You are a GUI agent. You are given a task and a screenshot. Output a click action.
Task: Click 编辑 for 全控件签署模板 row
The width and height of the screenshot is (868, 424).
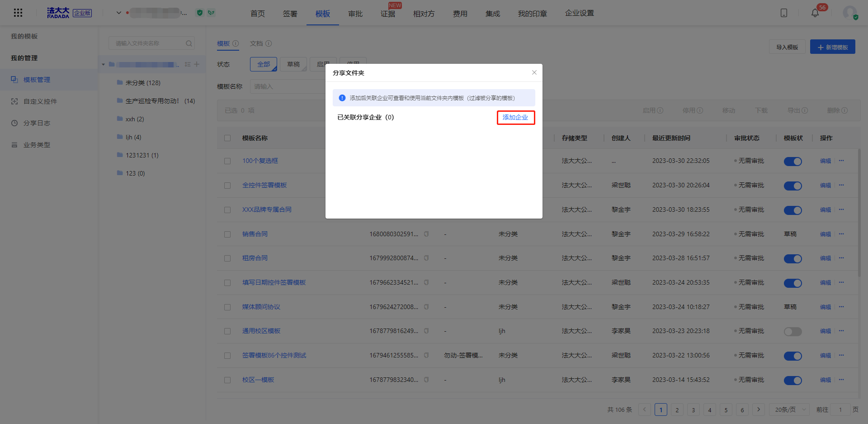[x=826, y=185]
